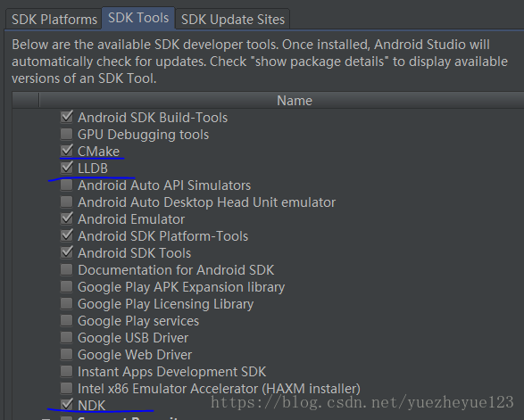The image size is (524, 420).
Task: Check Intel x86 Emulator Accelerator checkbox
Action: (67, 388)
